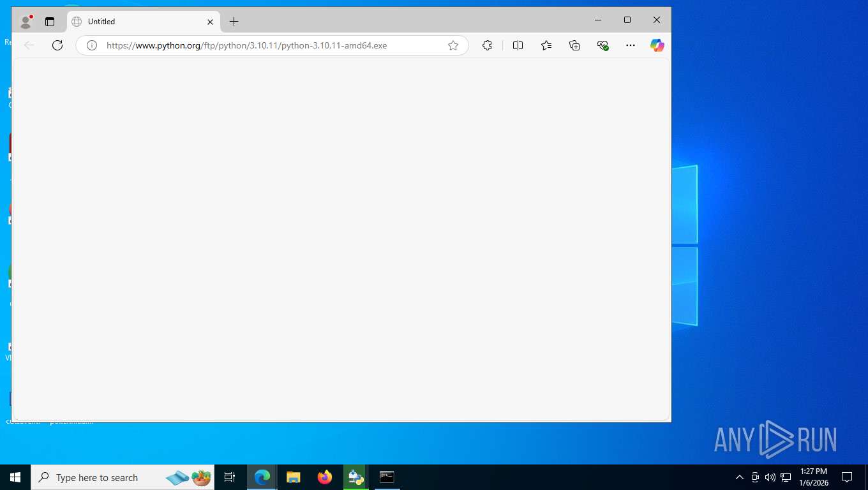
Task: Open the Edge profile icon
Action: (26, 22)
